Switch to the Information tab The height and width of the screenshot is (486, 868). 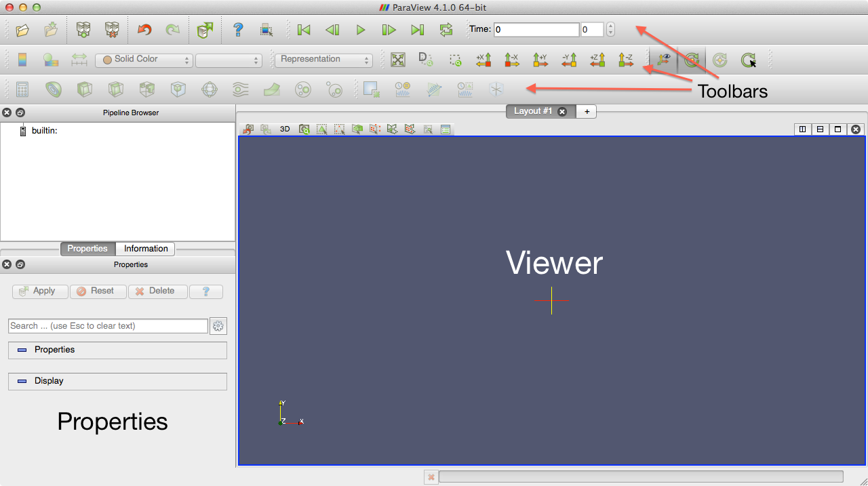pos(145,249)
